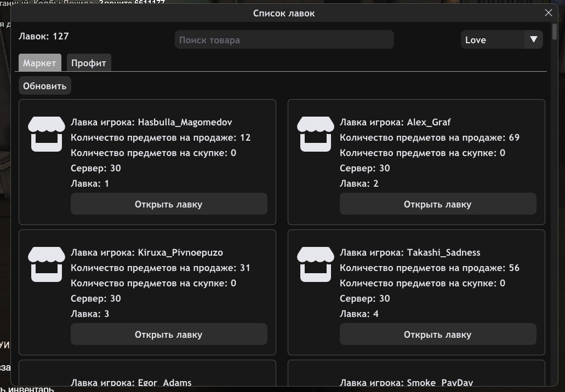
Task: Click the Лавок: 127 counter label
Action: coord(44,36)
